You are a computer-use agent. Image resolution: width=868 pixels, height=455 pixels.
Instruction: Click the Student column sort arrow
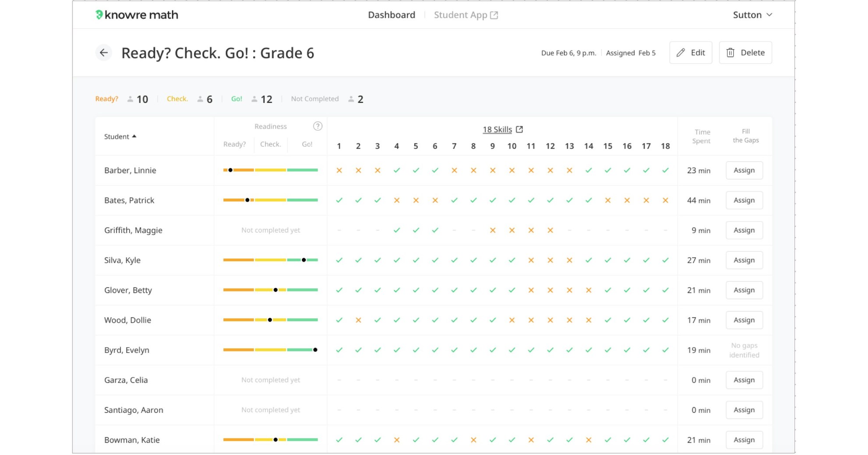pos(134,136)
